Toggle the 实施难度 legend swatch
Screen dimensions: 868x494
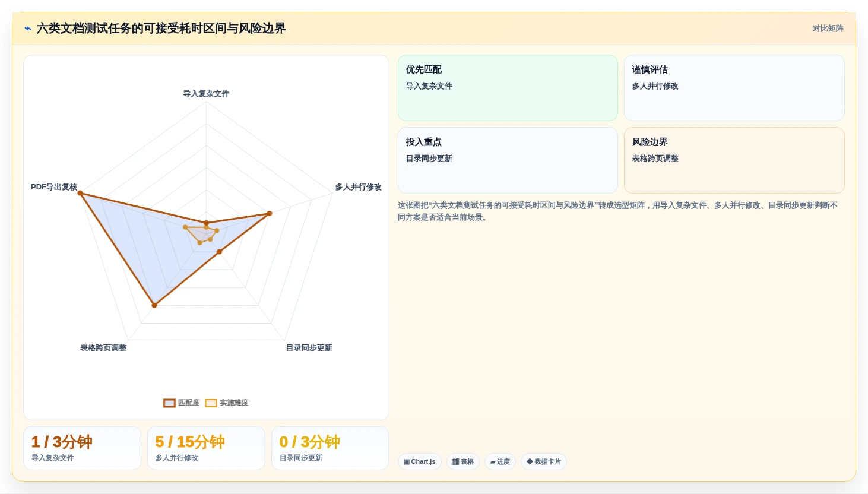click(211, 403)
